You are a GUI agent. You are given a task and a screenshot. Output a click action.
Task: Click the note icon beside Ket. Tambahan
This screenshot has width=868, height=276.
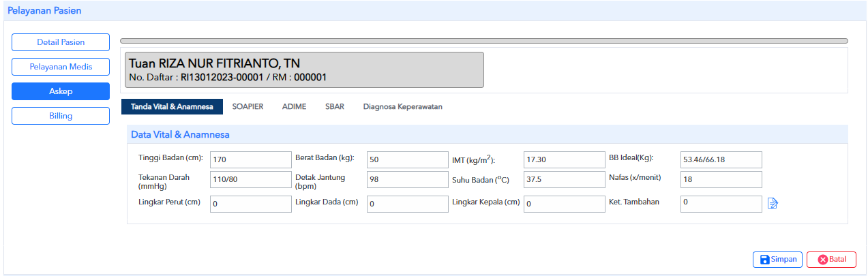773,203
